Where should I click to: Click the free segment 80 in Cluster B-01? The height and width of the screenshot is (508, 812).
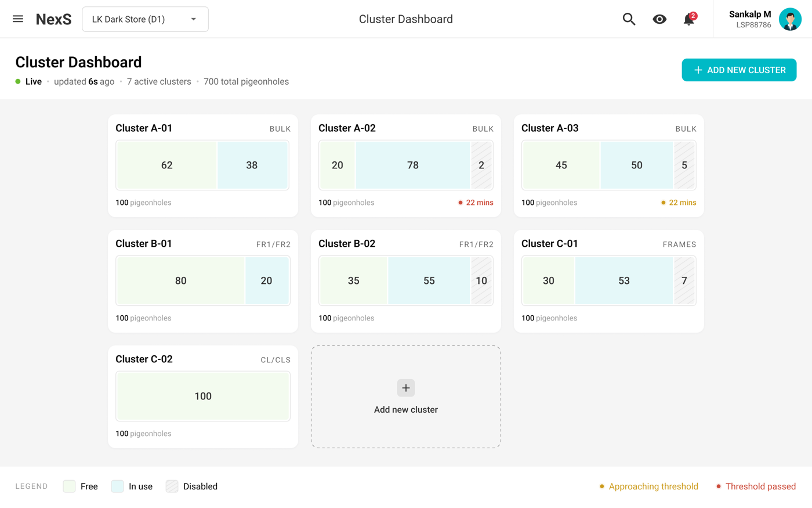tap(181, 280)
